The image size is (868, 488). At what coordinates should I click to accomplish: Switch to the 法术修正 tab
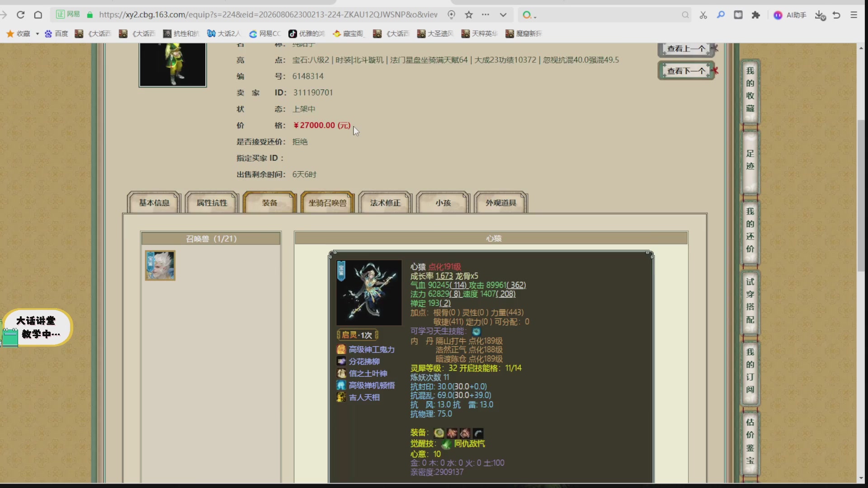386,203
